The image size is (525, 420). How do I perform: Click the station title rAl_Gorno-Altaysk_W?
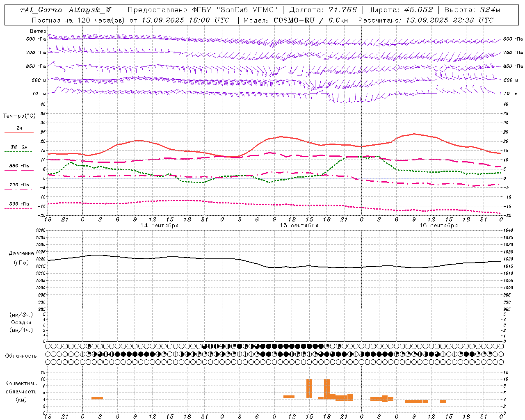point(66,10)
